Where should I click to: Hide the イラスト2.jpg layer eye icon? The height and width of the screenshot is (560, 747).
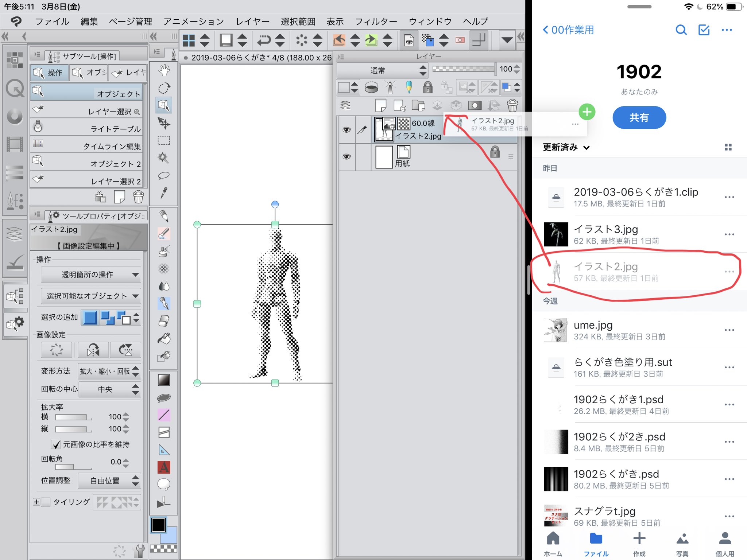(x=347, y=130)
